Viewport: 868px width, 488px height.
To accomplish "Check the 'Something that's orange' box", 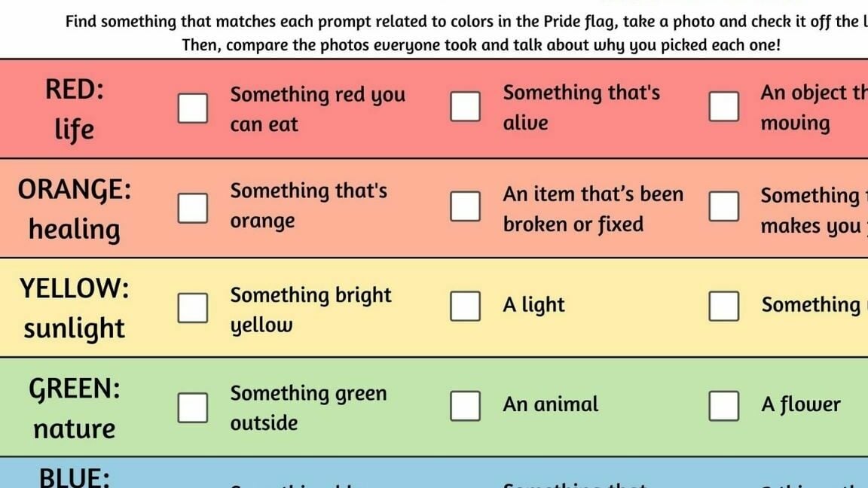I will [193, 208].
